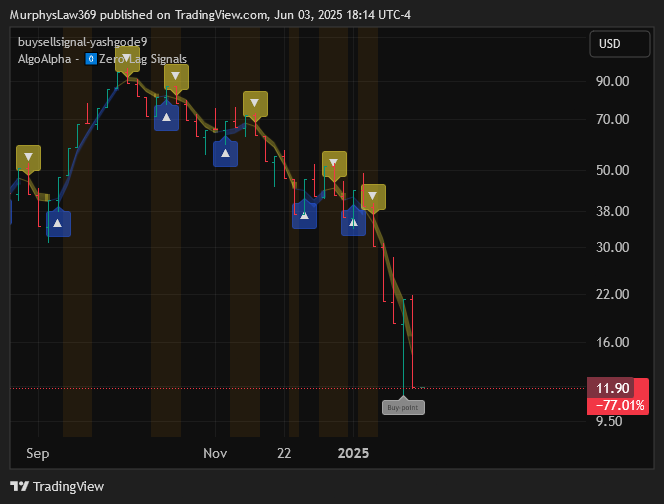664x504 pixels.
Task: Click the Sep time axis label
Action: click(38, 453)
